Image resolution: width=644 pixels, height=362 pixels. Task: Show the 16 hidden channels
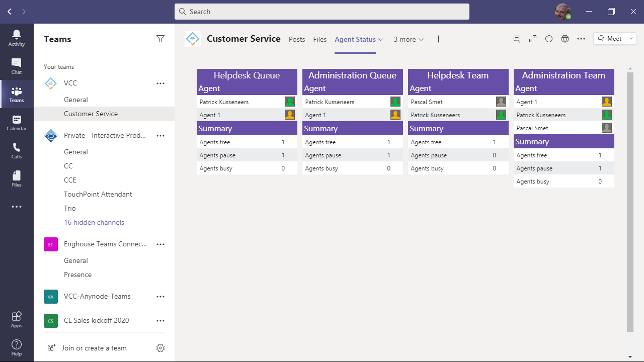[94, 222]
